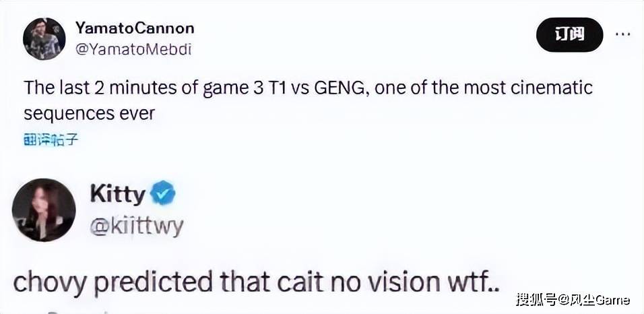
Task: Open the @kiittwy handle link
Action: click(x=136, y=226)
